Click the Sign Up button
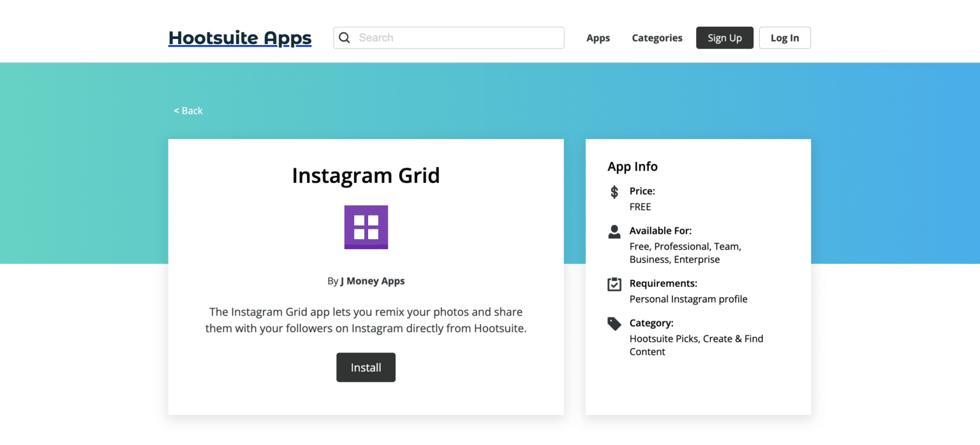This screenshot has height=445, width=980. (724, 38)
